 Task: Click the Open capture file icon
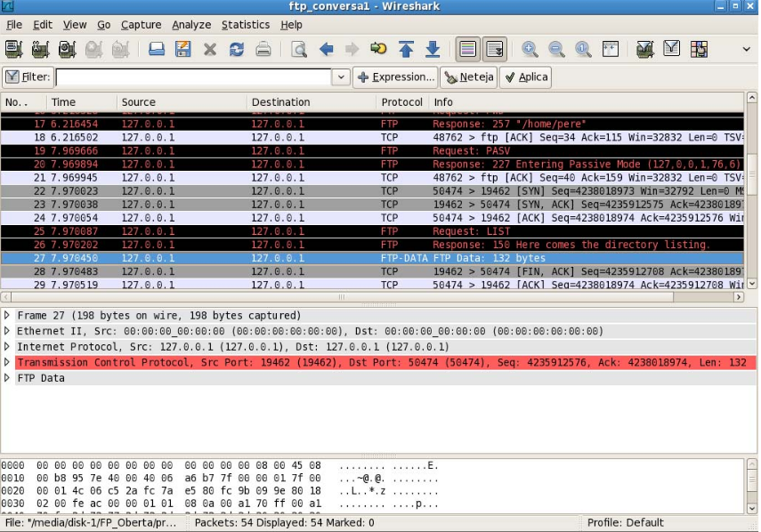click(157, 49)
